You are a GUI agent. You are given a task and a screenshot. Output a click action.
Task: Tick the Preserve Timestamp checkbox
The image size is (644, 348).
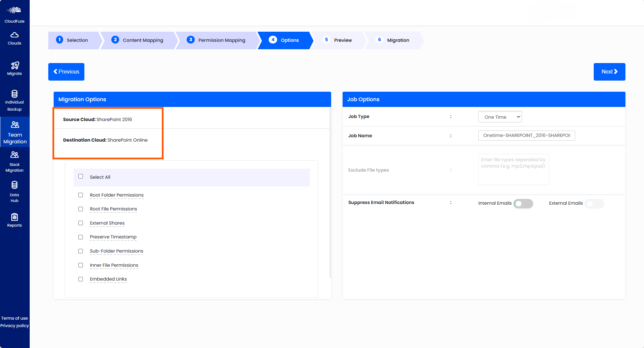(81, 237)
